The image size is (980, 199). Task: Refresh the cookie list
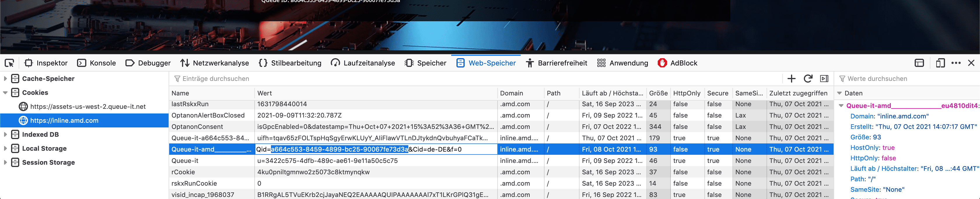808,79
